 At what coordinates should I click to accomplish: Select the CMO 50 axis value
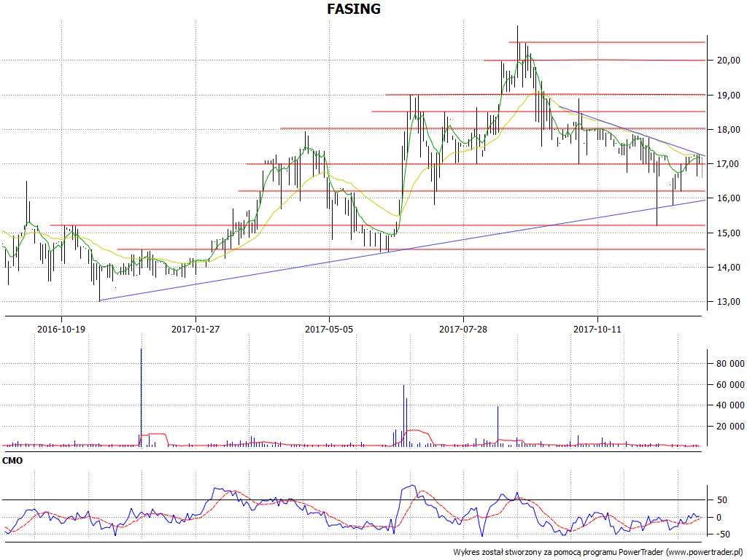click(x=722, y=500)
